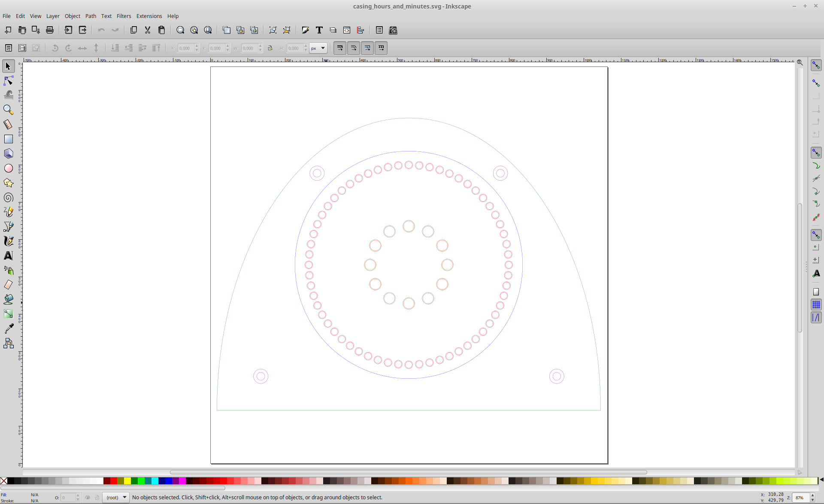Open the Path menu
Viewport: 824px width, 504px height.
91,16
